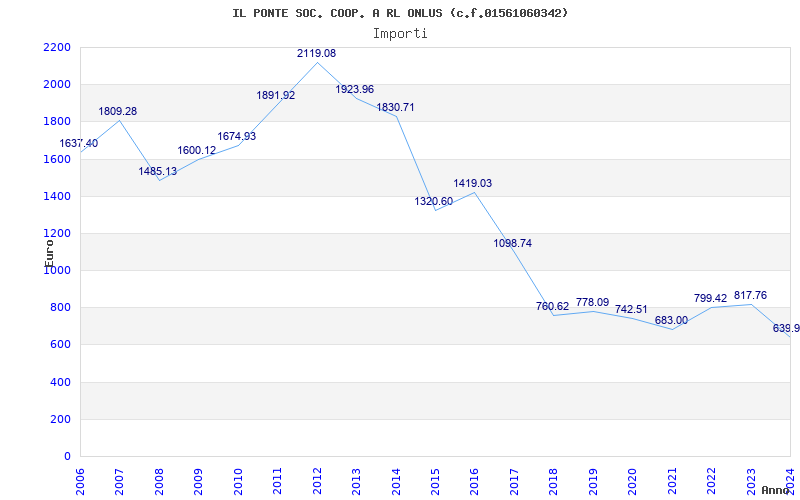Click the 817.76 data label
Screen dimensions: 800x500
click(751, 295)
